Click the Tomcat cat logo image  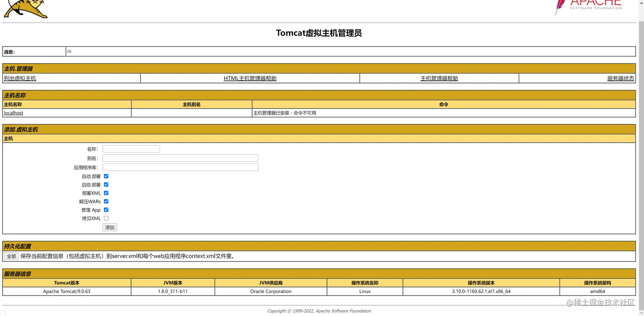click(x=26, y=9)
